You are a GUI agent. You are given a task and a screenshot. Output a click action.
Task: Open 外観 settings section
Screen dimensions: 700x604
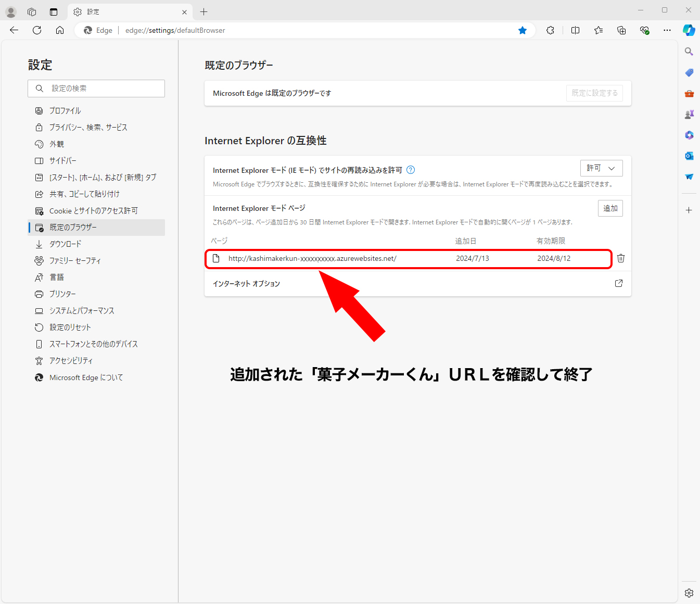coord(96,144)
